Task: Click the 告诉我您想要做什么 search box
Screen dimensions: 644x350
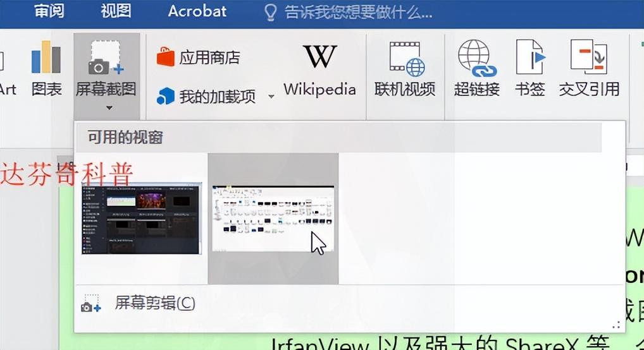Action: tap(358, 12)
